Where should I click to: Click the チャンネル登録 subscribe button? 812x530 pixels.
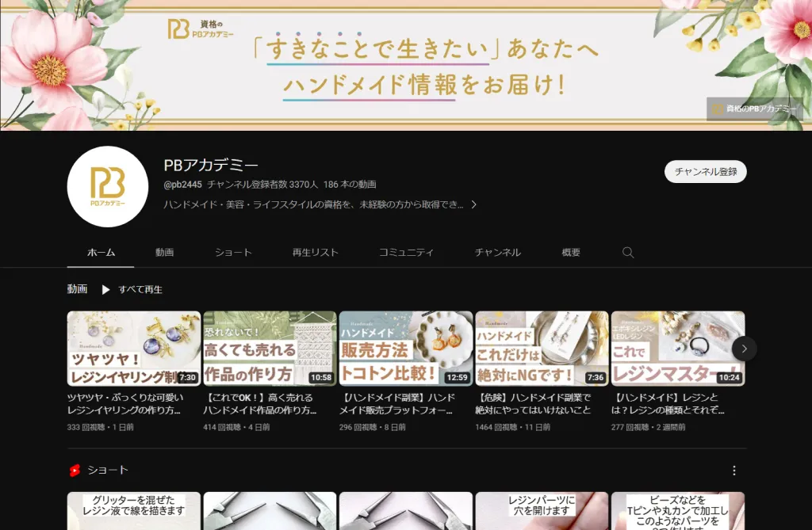704,171
